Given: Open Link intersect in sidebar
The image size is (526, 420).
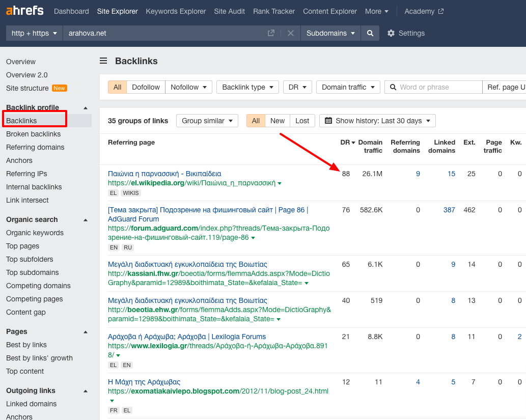Looking at the screenshot, I should pos(27,200).
